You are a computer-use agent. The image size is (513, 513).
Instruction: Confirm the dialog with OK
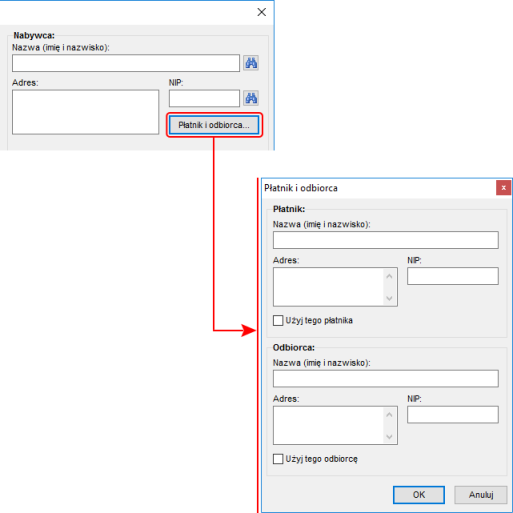pos(419,495)
